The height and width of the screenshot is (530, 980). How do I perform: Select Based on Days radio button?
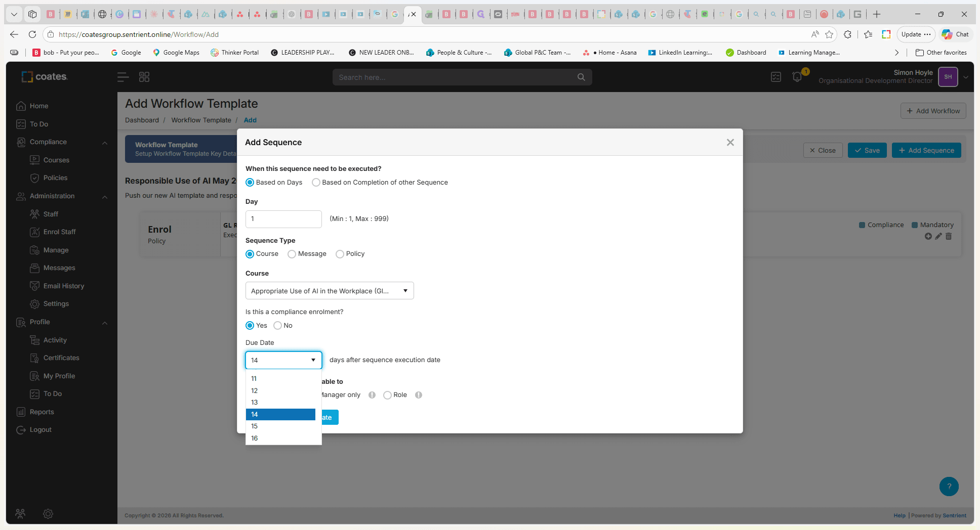coord(250,183)
